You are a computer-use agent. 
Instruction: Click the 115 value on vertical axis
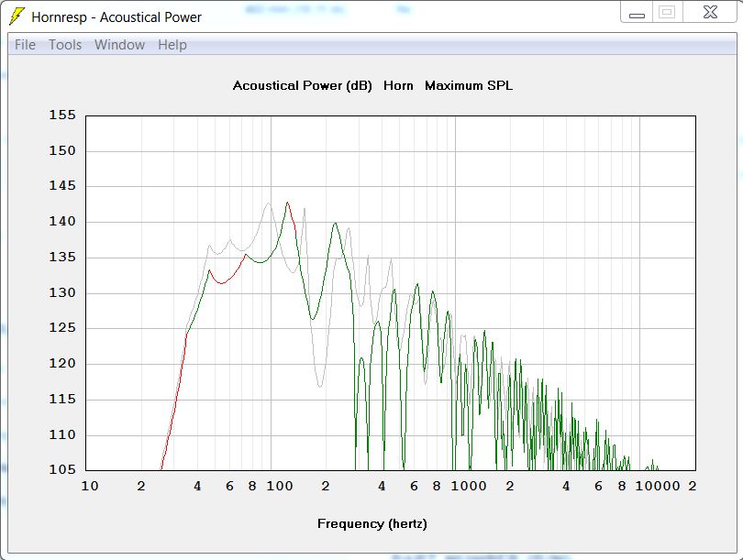point(62,399)
